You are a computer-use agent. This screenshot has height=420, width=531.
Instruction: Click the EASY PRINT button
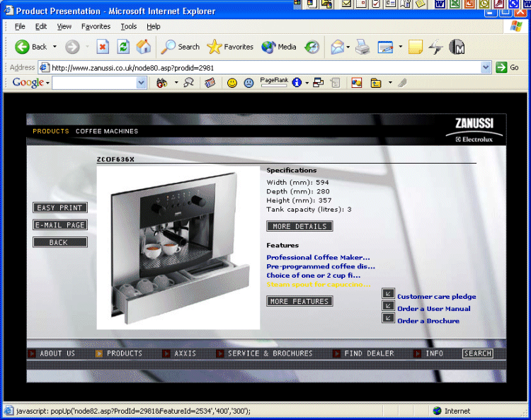(60, 208)
